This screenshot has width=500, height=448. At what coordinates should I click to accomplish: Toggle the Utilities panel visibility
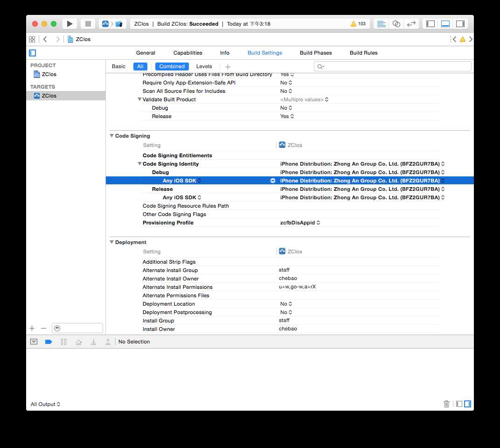tap(460, 24)
